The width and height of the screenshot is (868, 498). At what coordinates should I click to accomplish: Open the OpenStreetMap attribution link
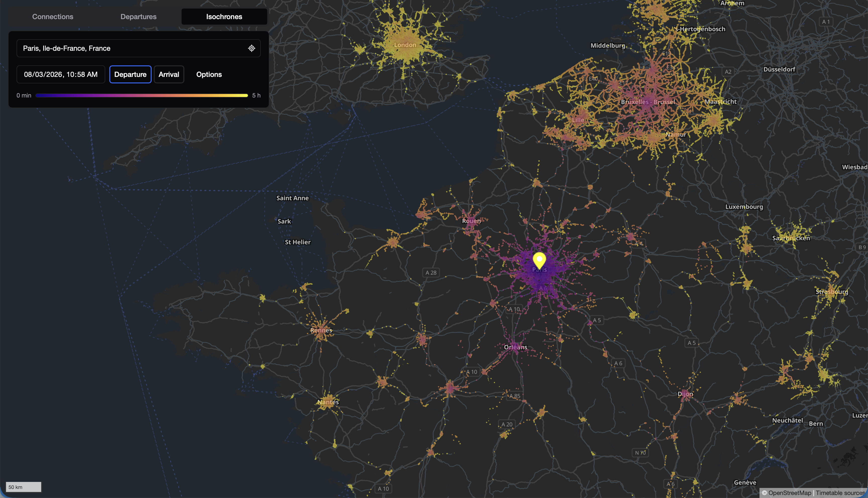[x=790, y=493]
